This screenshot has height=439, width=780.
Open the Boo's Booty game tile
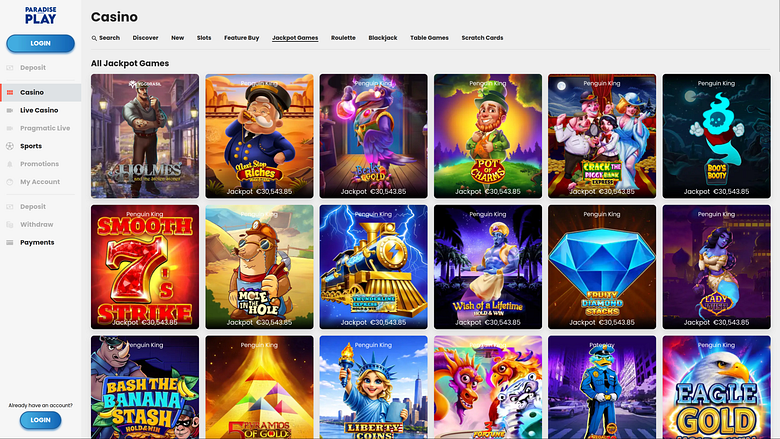click(x=716, y=136)
